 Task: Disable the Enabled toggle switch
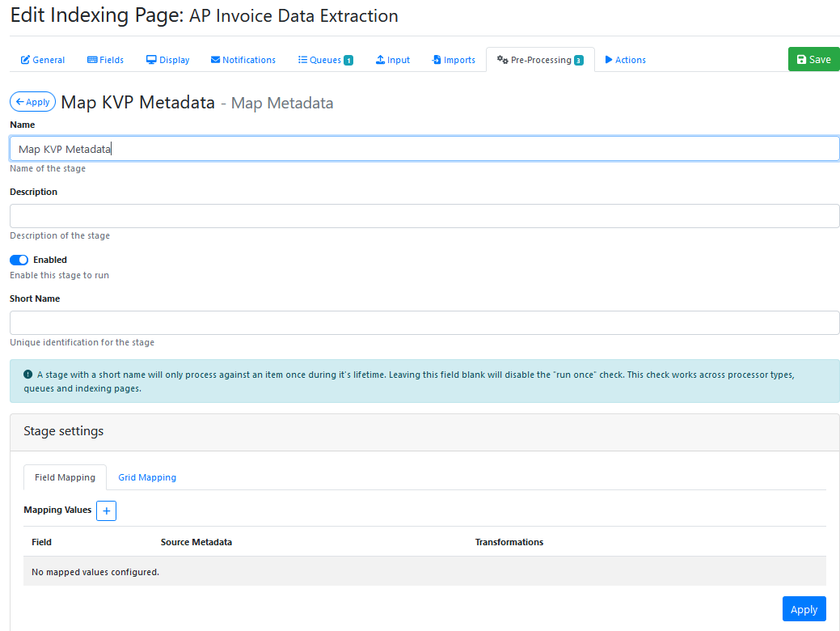tap(19, 260)
